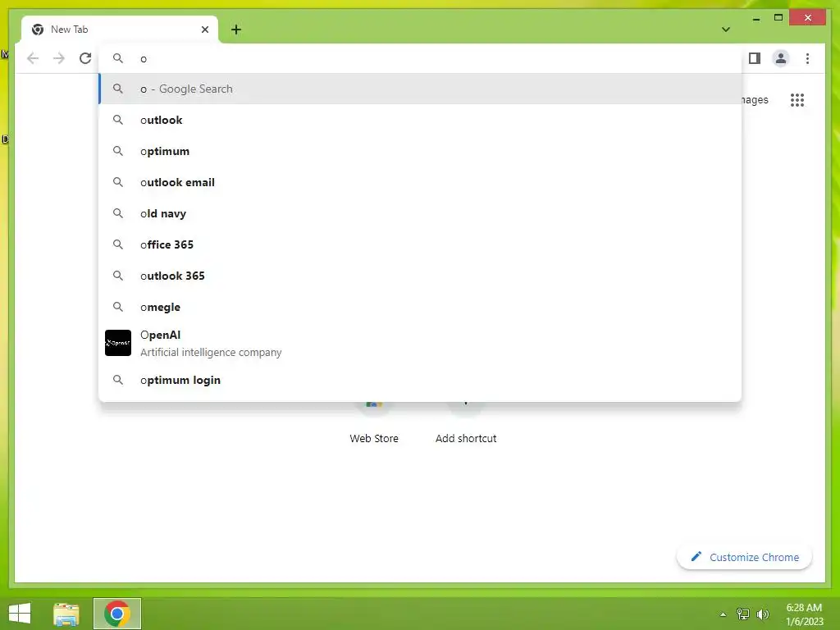Viewport: 840px width, 630px height.
Task: Open the Windows Start button
Action: (x=20, y=614)
